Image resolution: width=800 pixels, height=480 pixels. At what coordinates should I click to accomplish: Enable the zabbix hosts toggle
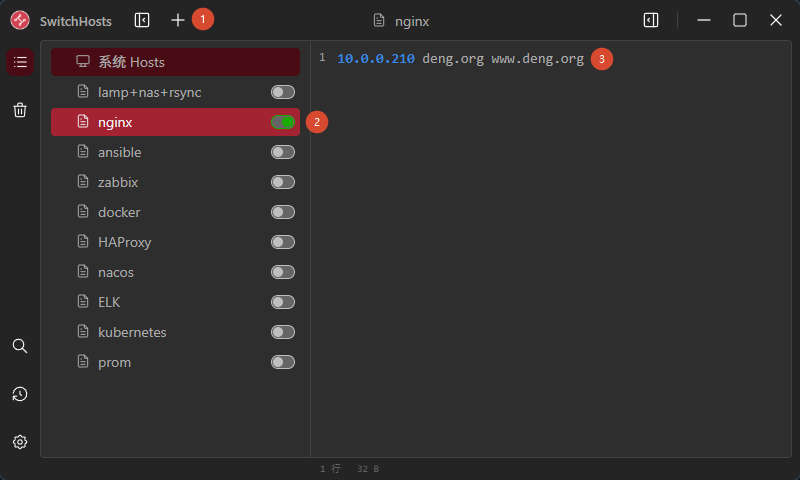click(283, 182)
